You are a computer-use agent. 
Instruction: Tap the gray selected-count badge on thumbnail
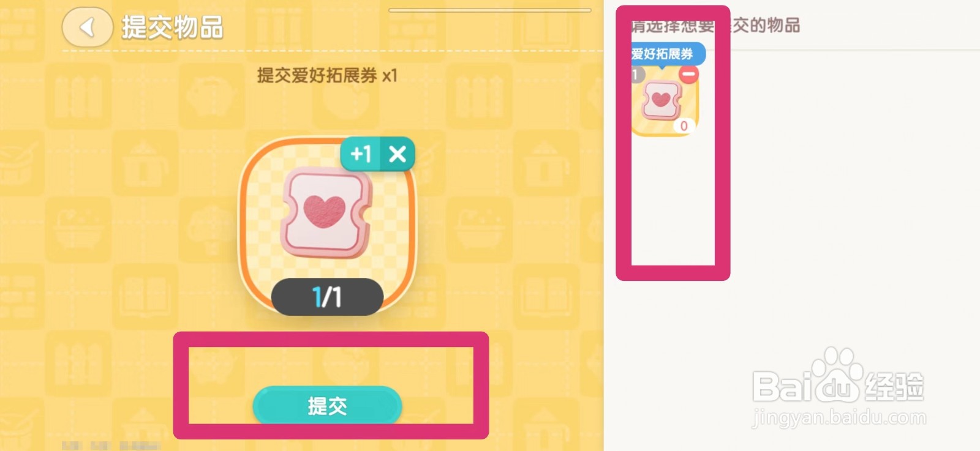click(638, 75)
